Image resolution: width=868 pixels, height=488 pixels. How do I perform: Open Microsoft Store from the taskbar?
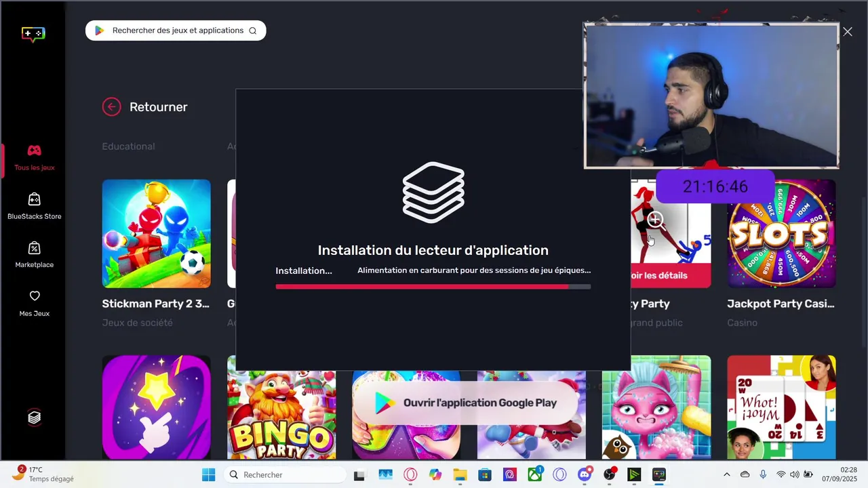pyautogui.click(x=485, y=475)
